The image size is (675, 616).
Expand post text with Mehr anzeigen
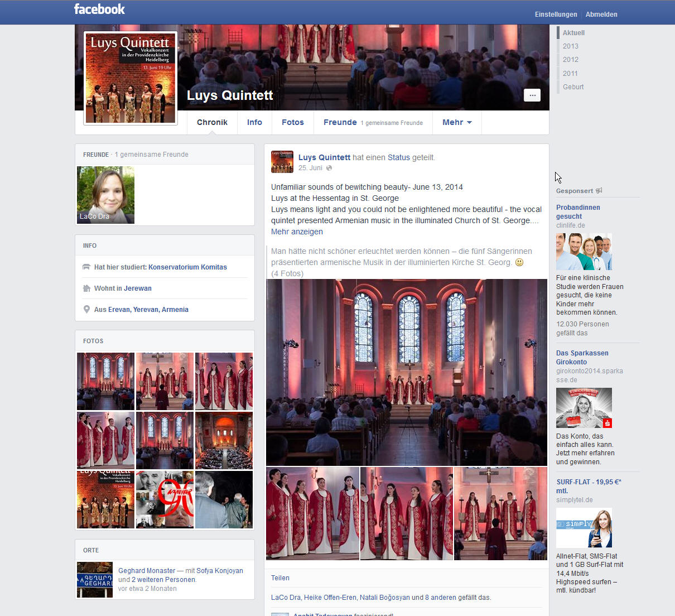click(297, 232)
